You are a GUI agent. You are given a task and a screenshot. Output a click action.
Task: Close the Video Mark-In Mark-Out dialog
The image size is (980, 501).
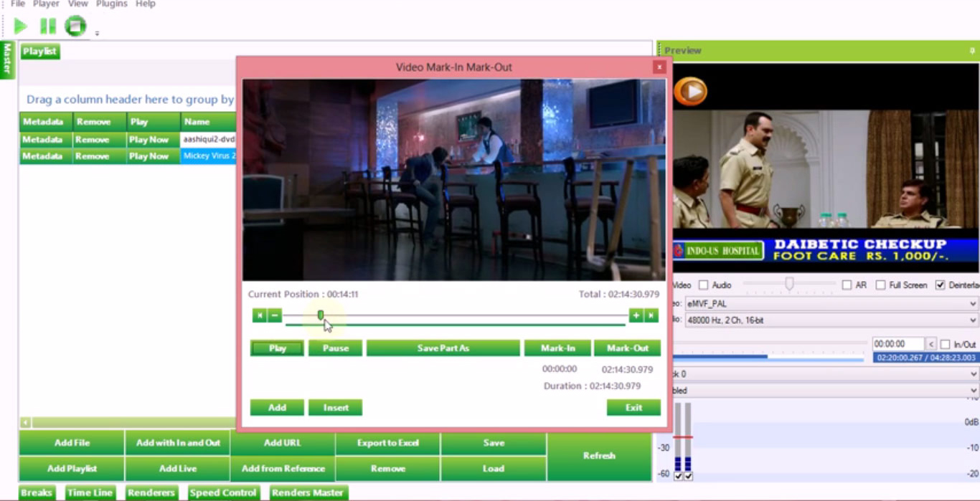(x=659, y=67)
